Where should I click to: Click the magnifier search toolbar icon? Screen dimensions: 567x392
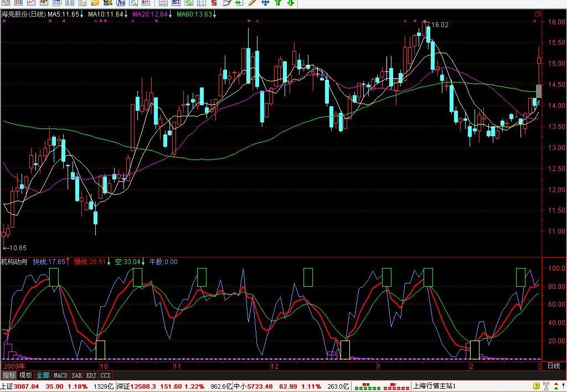click(133, 3)
